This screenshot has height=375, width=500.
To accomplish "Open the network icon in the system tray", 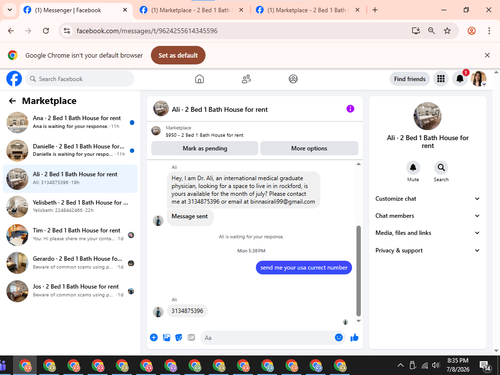I will click(x=424, y=365).
